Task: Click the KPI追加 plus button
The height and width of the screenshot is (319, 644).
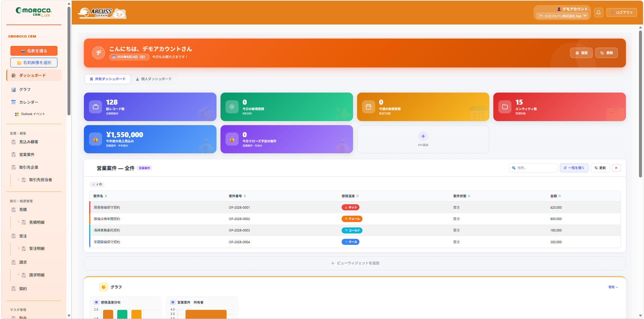Action: point(423,136)
